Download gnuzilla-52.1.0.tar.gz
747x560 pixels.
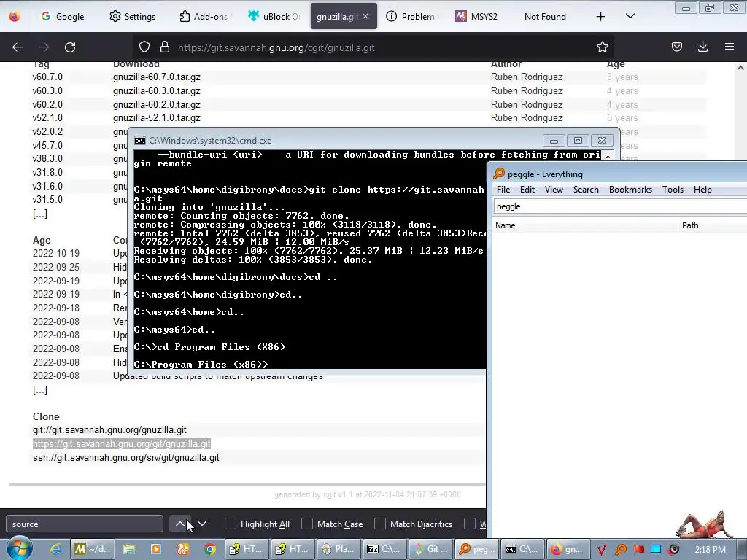coord(156,117)
